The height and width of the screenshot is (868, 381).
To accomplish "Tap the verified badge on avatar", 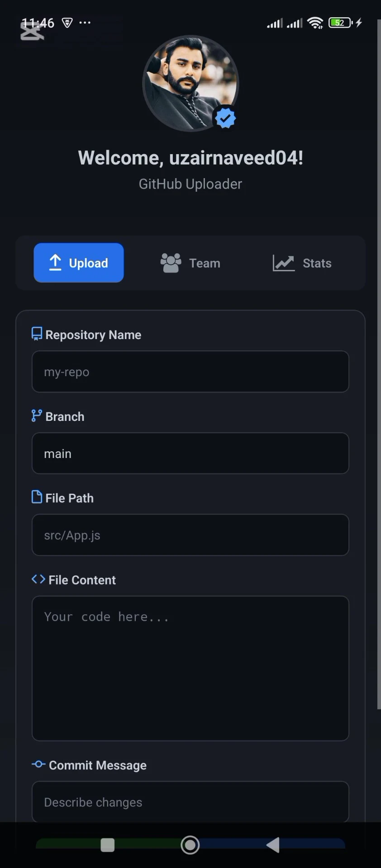I will (x=225, y=118).
